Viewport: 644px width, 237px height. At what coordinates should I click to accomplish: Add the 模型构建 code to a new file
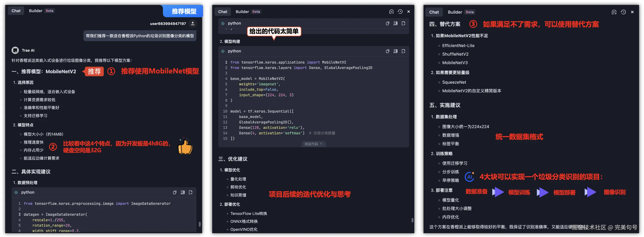tap(404, 51)
